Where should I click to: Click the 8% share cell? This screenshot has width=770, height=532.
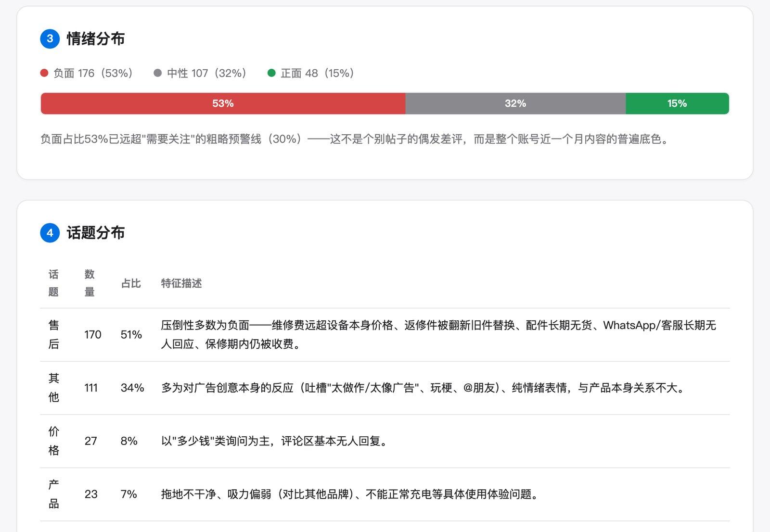129,441
